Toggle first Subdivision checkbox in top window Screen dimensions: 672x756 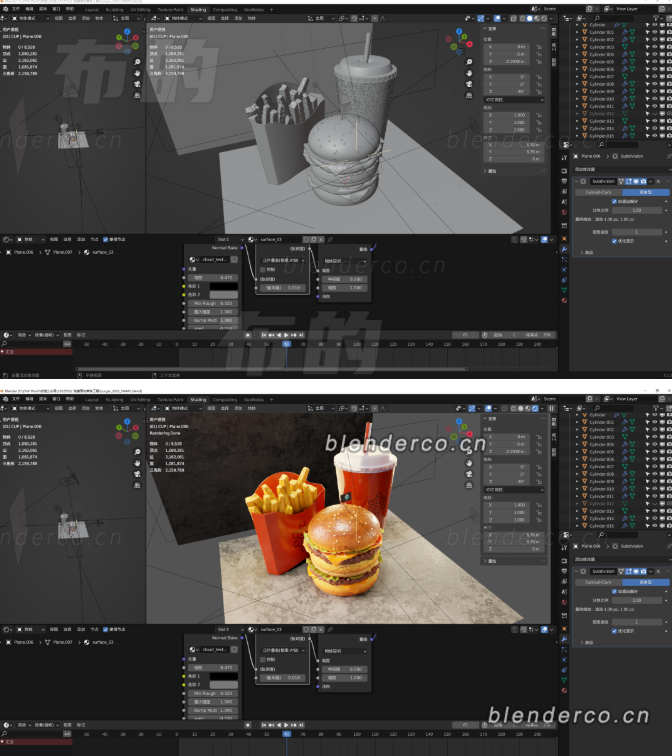tap(614, 202)
